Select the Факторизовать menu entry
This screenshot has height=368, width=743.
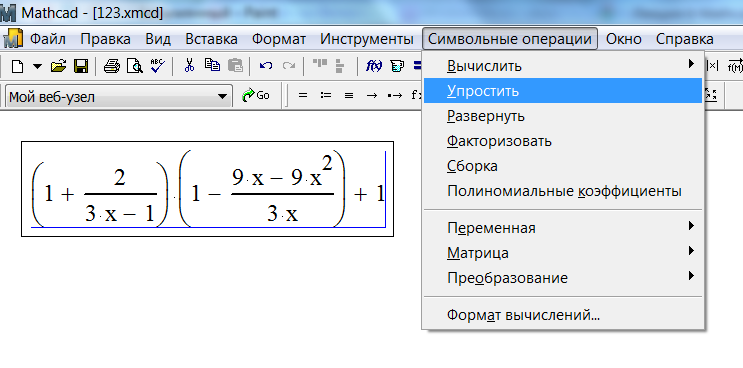563,141
